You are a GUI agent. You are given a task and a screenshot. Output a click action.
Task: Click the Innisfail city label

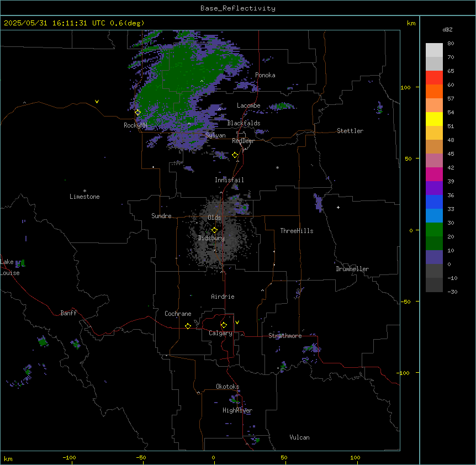click(229, 180)
